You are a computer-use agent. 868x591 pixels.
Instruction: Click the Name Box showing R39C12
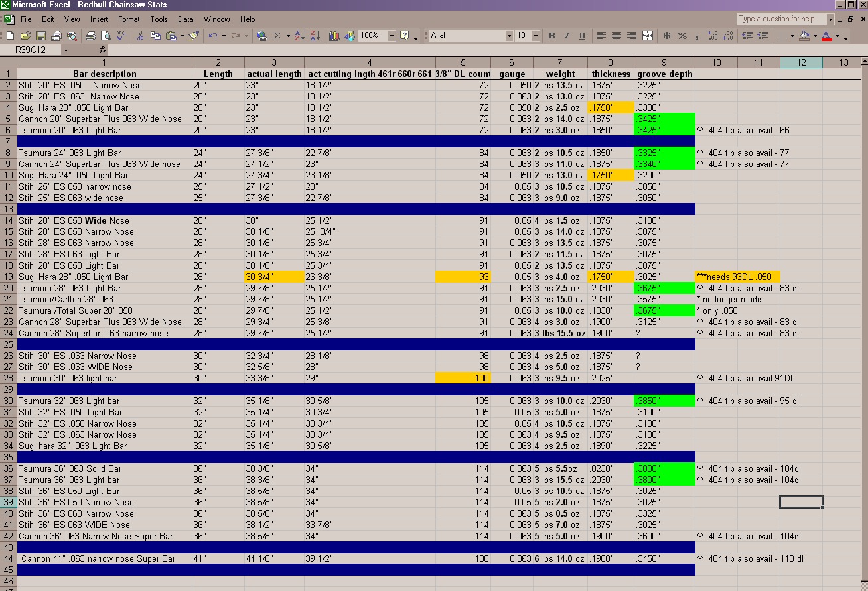[x=31, y=50]
